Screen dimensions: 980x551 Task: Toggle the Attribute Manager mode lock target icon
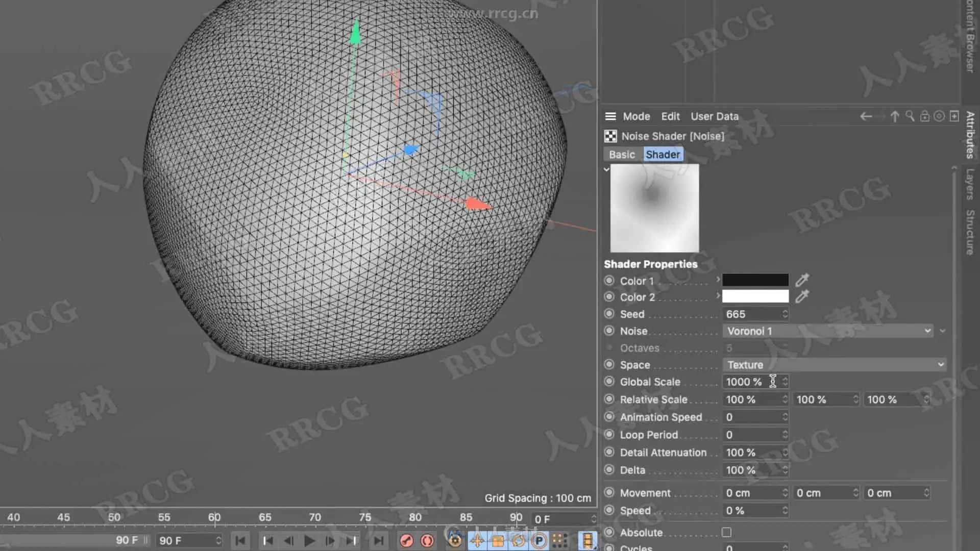point(939,116)
